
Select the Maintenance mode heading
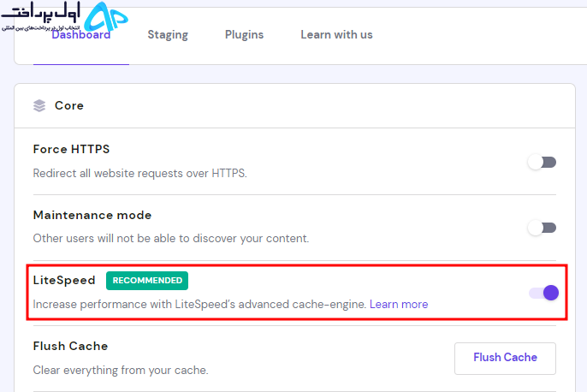point(92,215)
